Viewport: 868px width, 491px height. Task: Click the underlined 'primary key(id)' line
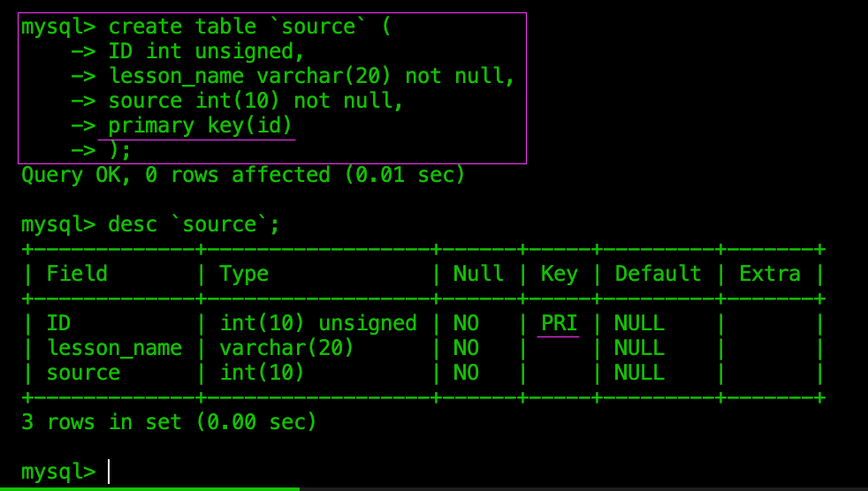[x=200, y=125]
